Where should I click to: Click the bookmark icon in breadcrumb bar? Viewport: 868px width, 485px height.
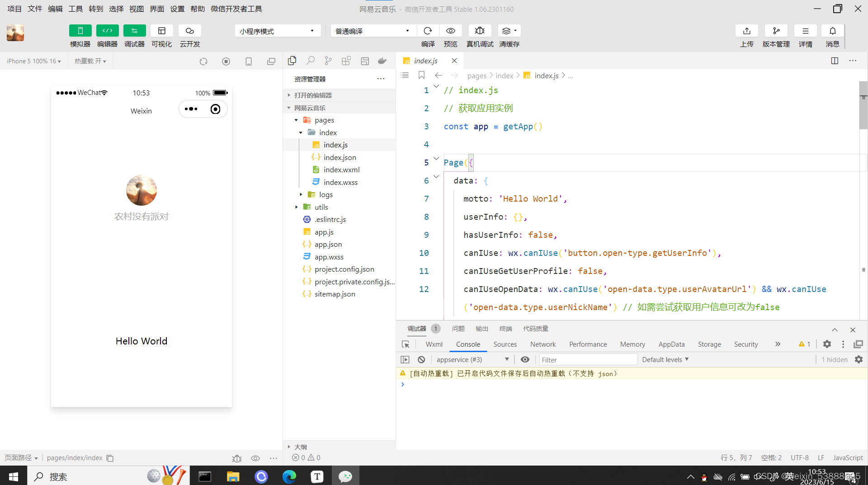pos(421,75)
